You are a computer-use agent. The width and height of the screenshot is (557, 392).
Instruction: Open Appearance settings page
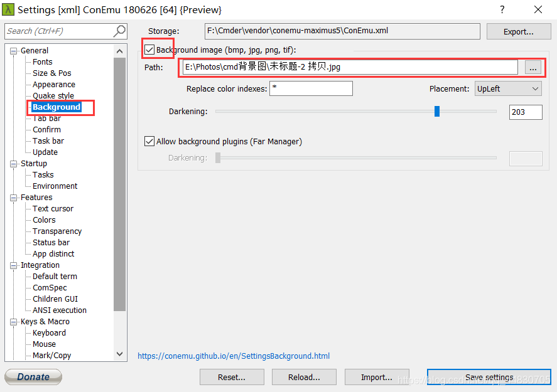click(53, 85)
